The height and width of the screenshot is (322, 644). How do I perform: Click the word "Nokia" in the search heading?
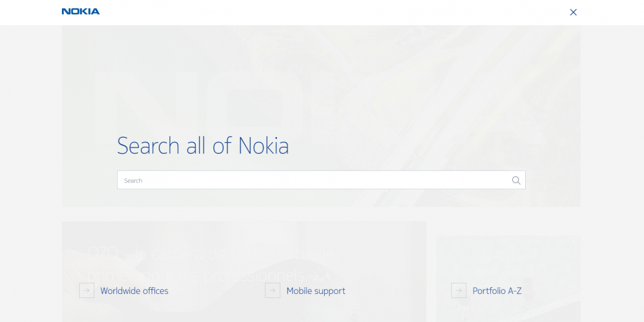263,146
